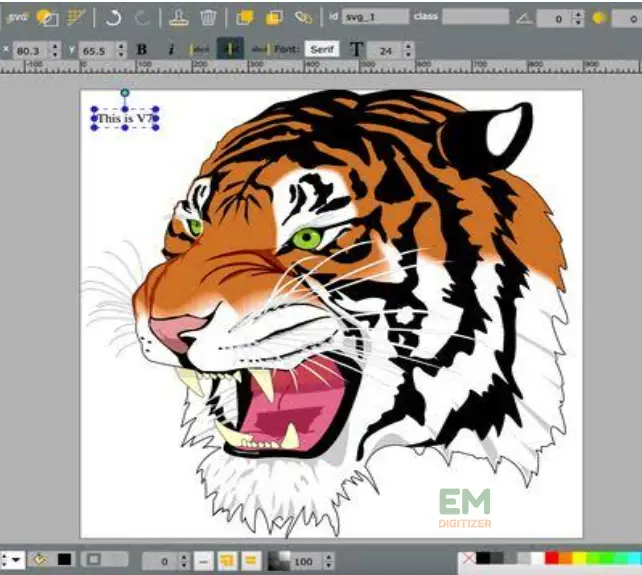Pick the green palette swatch
The height and width of the screenshot is (575, 642).
click(x=607, y=558)
